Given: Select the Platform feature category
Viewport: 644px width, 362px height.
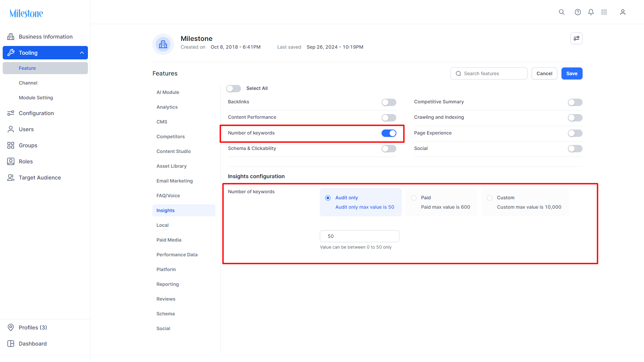Looking at the screenshot, I should [x=184, y=269].
